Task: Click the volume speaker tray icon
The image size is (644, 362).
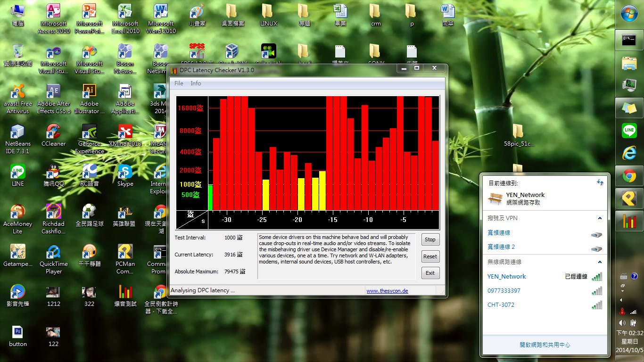Action: click(622, 323)
